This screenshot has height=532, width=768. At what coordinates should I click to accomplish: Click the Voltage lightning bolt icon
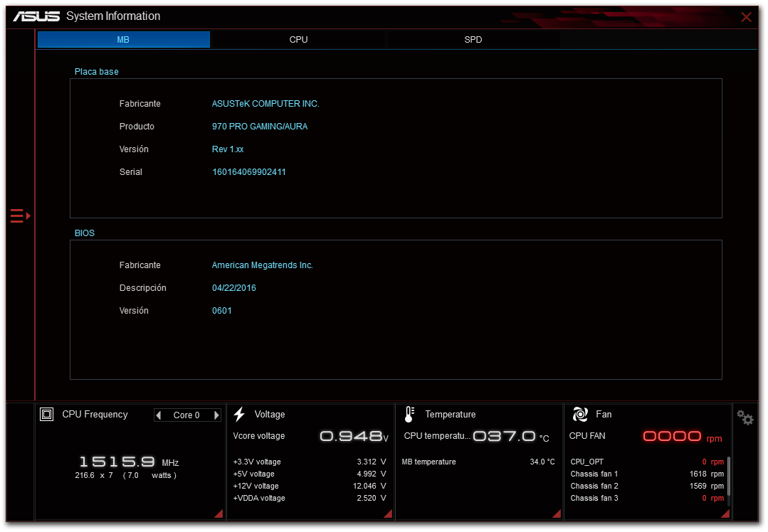(239, 415)
